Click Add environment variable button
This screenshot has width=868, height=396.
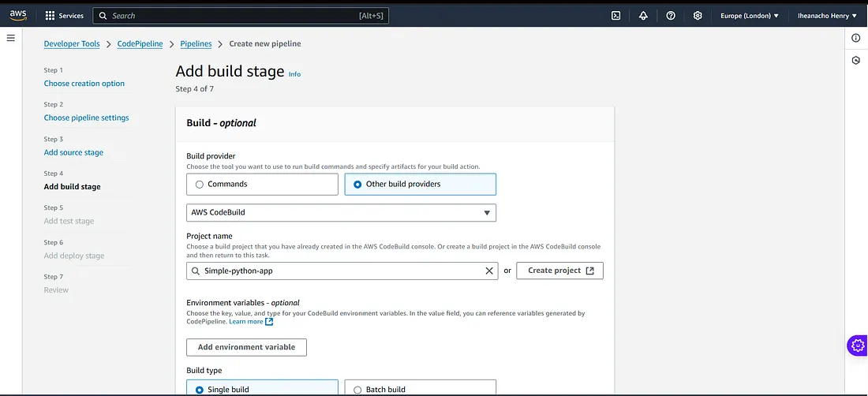pyautogui.click(x=246, y=347)
